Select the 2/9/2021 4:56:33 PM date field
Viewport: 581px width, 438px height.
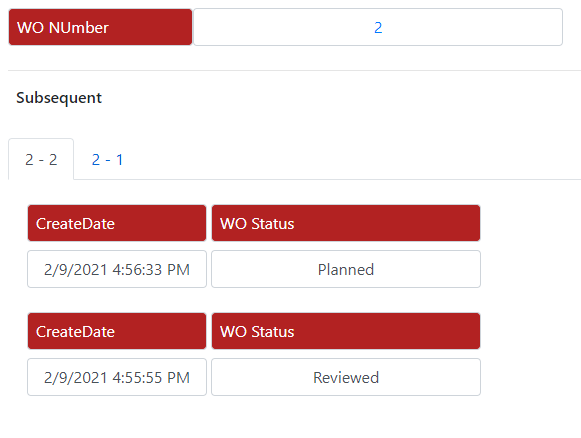point(117,269)
